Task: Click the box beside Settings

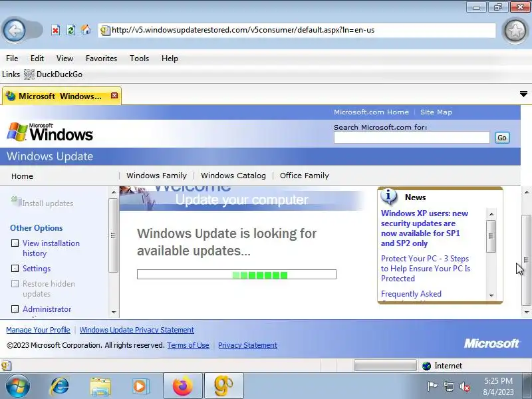Action: click(15, 269)
